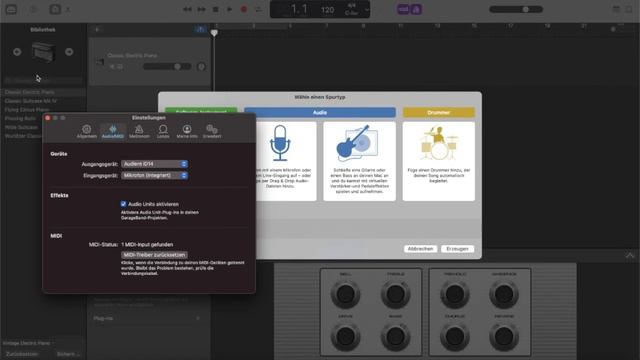Click Sichern… at the library bottom
Viewport: 640px width, 360px height.
(x=68, y=354)
